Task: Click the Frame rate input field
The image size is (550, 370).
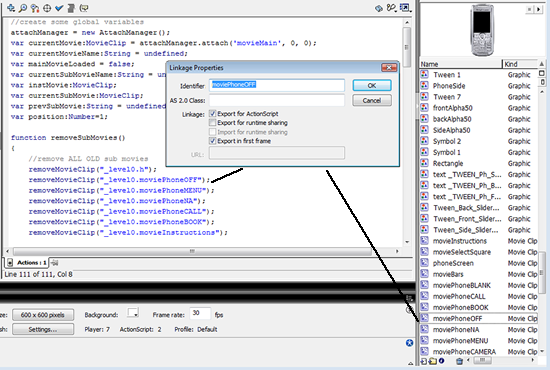Action: (x=200, y=313)
